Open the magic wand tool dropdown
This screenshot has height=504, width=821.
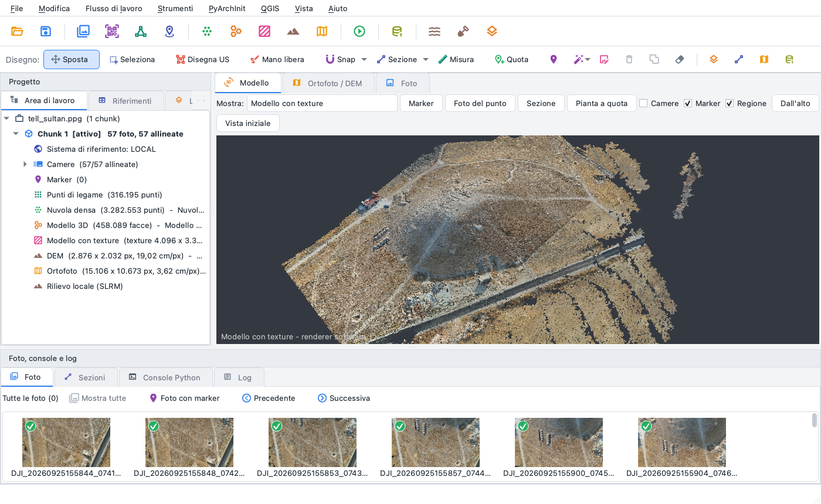pyautogui.click(x=587, y=59)
